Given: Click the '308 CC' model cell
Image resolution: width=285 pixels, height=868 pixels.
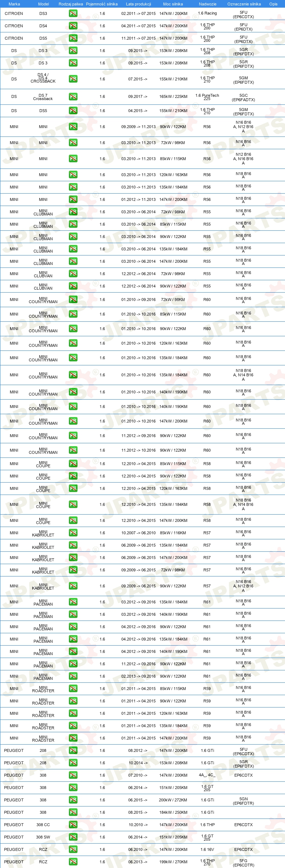Looking at the screenshot, I should (x=43, y=825).
